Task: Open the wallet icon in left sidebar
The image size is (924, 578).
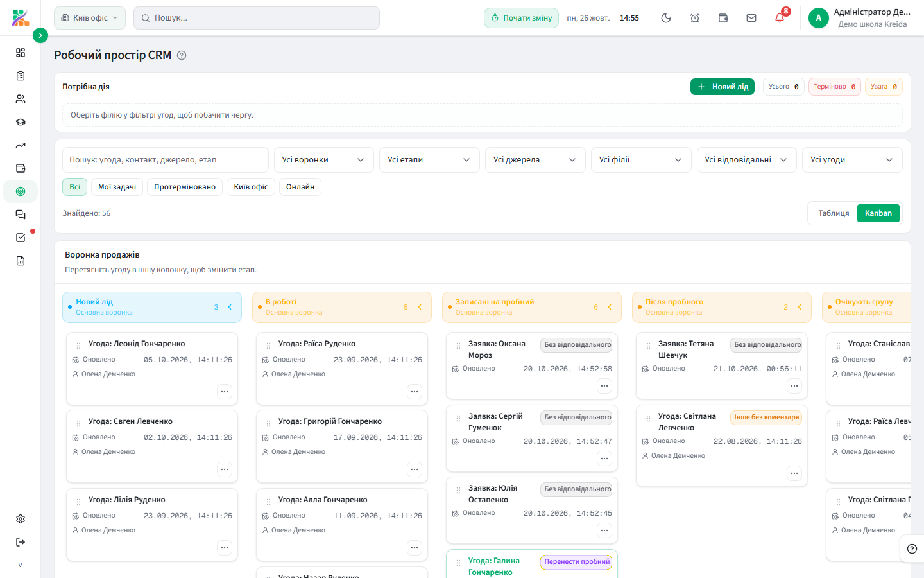Action: pos(21,168)
